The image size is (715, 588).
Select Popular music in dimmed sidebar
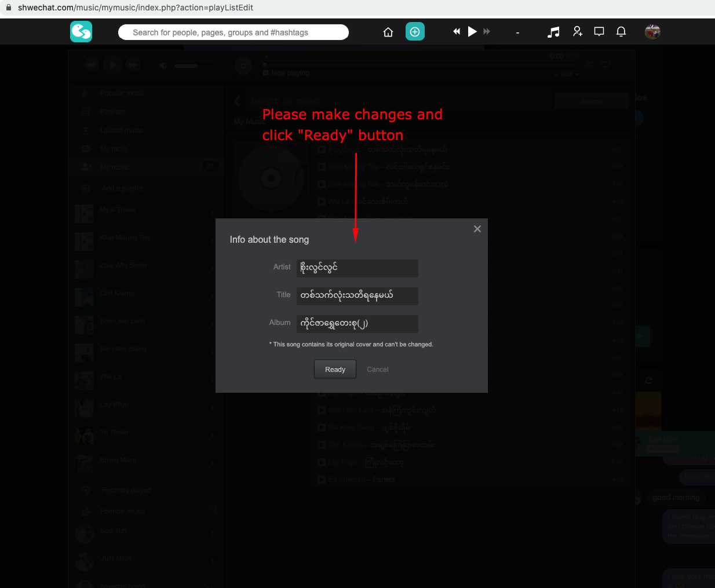(x=122, y=93)
